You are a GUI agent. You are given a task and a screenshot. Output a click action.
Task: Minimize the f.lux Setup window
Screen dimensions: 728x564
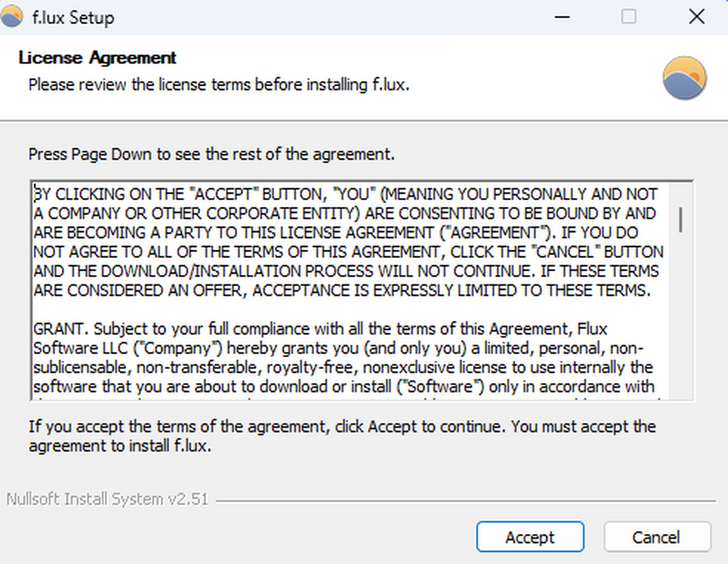pyautogui.click(x=562, y=17)
